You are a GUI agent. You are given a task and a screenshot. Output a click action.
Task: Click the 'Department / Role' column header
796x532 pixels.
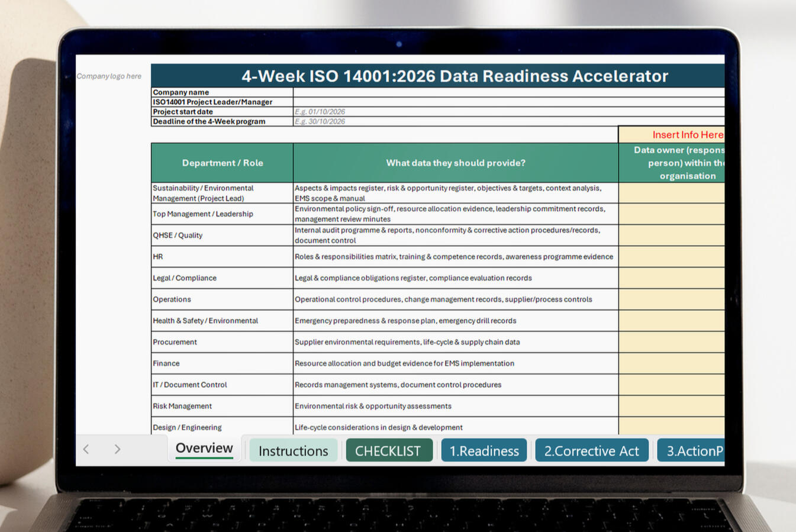223,163
